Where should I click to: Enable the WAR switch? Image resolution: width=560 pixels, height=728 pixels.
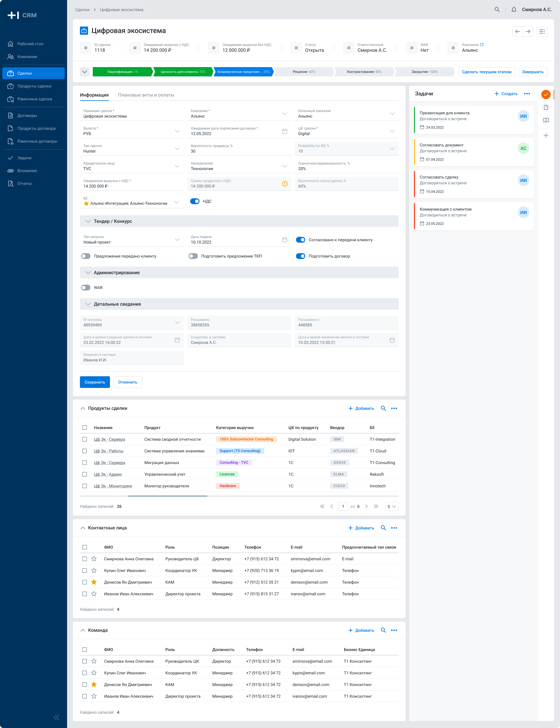(x=86, y=288)
